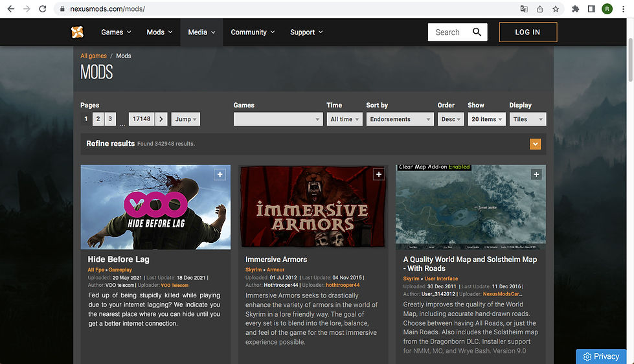Open Hide Before Lag thumbnail image
This screenshot has height=364, width=634.
pyautogui.click(x=155, y=207)
